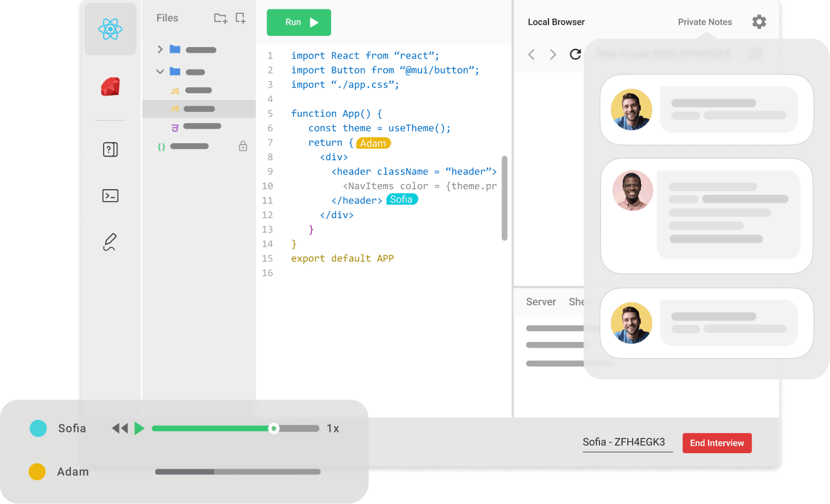Collapse the expanded folder in file tree
This screenshot has height=504, width=830.
click(x=160, y=72)
